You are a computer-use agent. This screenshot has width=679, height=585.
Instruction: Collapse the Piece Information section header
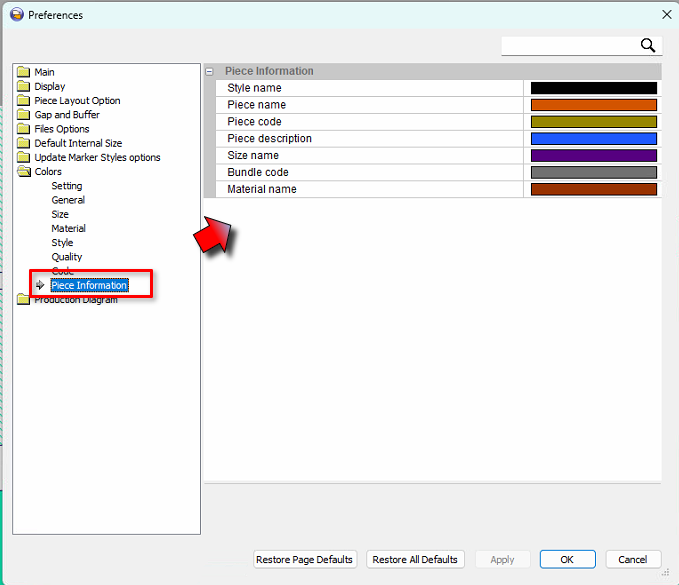(x=209, y=71)
